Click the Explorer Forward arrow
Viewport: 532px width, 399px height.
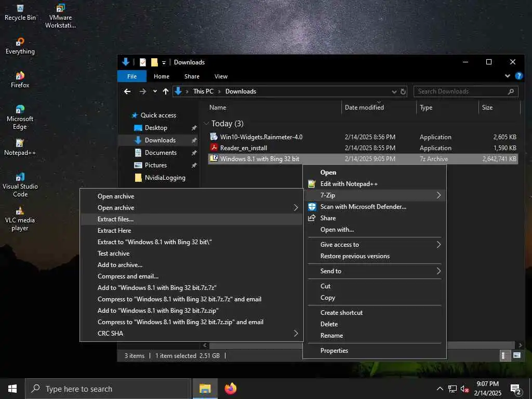pos(142,91)
